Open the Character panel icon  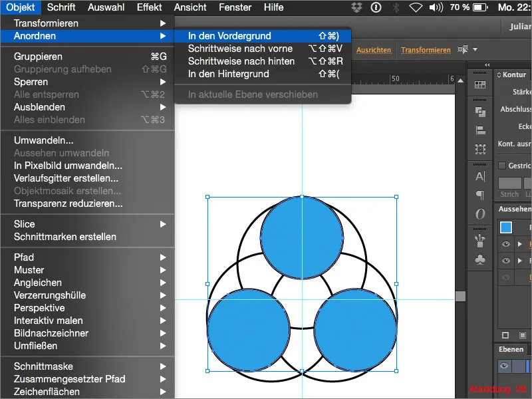coord(479,176)
